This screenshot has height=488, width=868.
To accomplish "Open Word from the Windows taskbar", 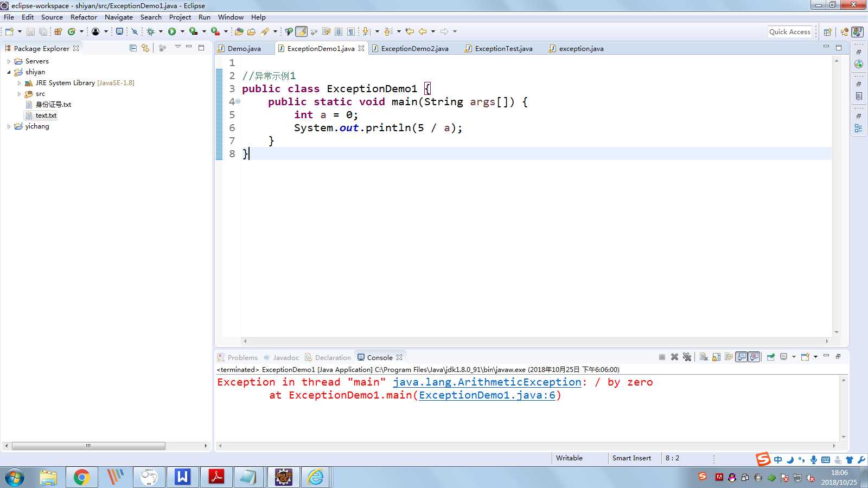I will point(182,477).
